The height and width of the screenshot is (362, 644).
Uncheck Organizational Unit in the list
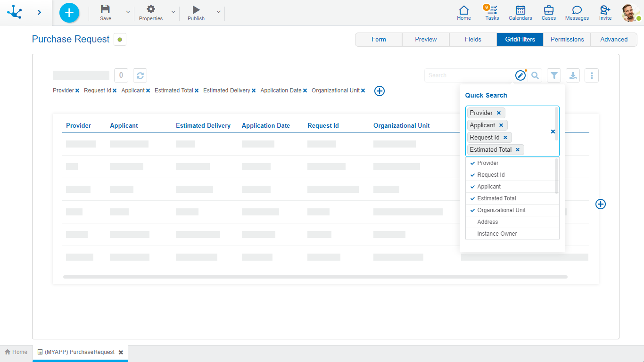[501, 210]
